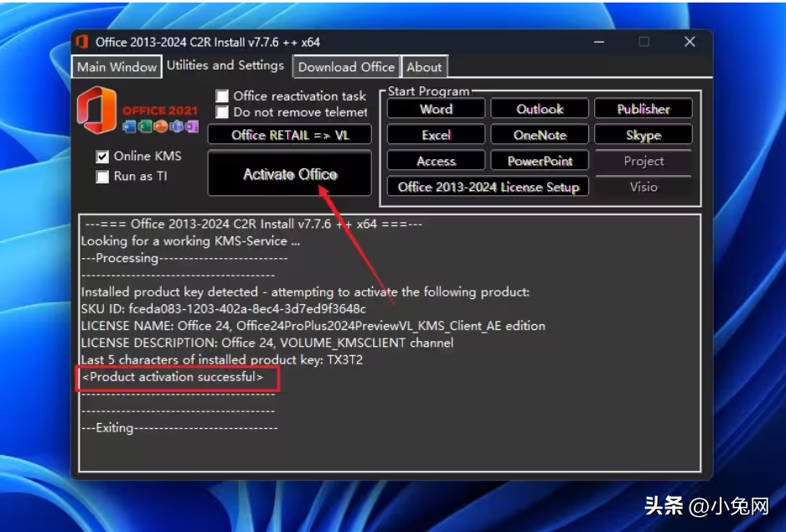The width and height of the screenshot is (786, 532).
Task: Uncheck the Online KMS checkbox
Action: 102,157
